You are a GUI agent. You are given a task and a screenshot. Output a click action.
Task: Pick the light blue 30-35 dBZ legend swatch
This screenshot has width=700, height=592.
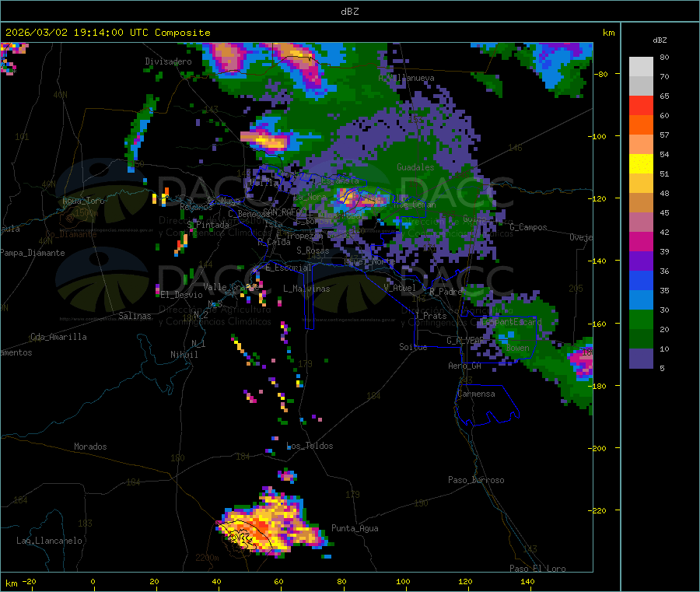tap(641, 300)
